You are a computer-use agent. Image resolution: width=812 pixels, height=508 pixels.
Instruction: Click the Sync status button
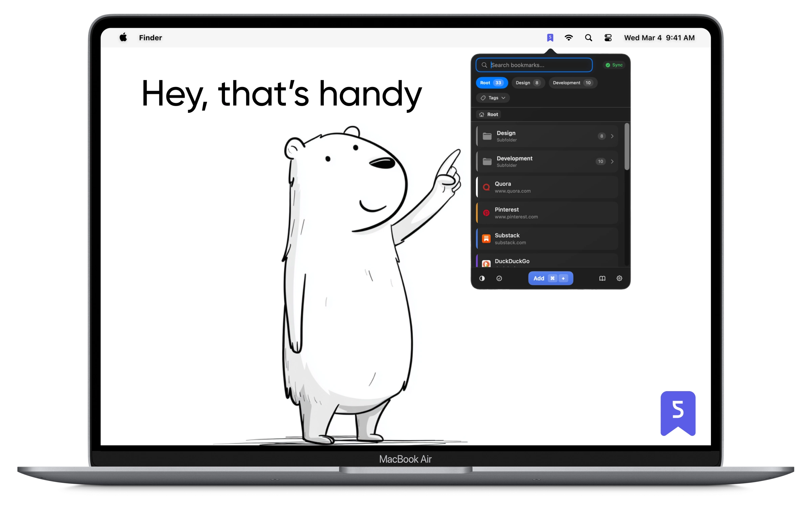pos(614,65)
